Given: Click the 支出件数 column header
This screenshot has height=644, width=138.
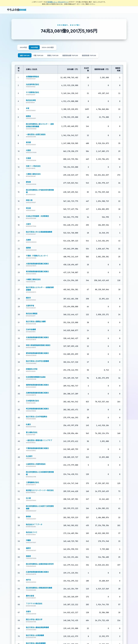Looking at the screenshot, I should pos(86,69).
